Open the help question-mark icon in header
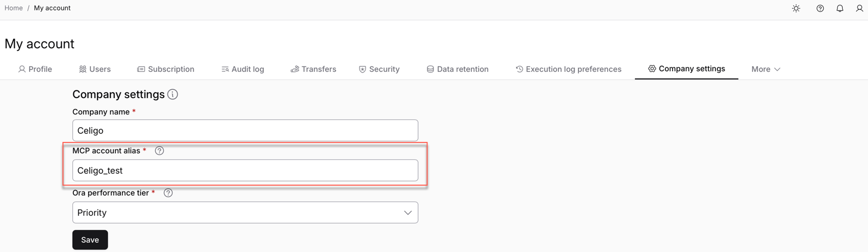 tap(820, 8)
